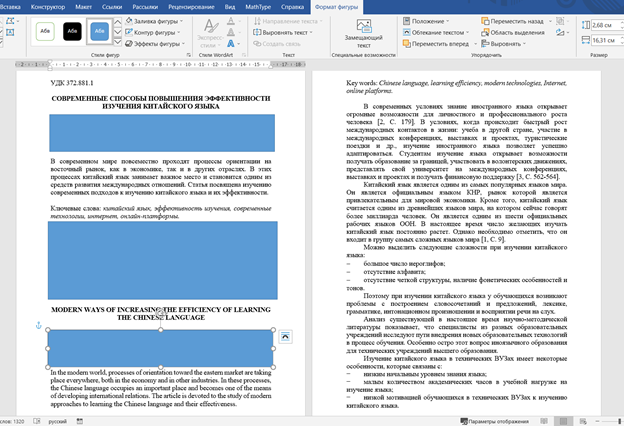This screenshot has width=624, height=426.
Task: Click Создать связь button
Action: tap(277, 43)
